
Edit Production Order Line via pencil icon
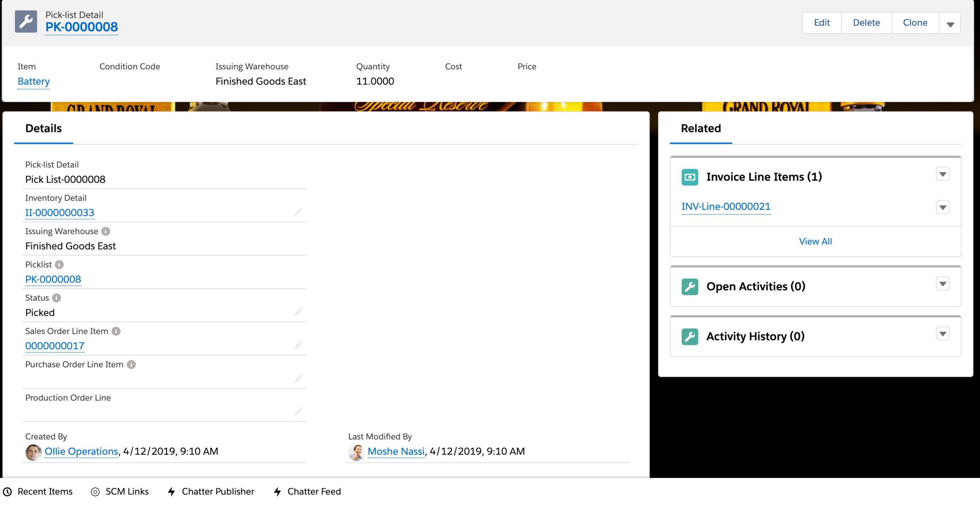coord(298,412)
